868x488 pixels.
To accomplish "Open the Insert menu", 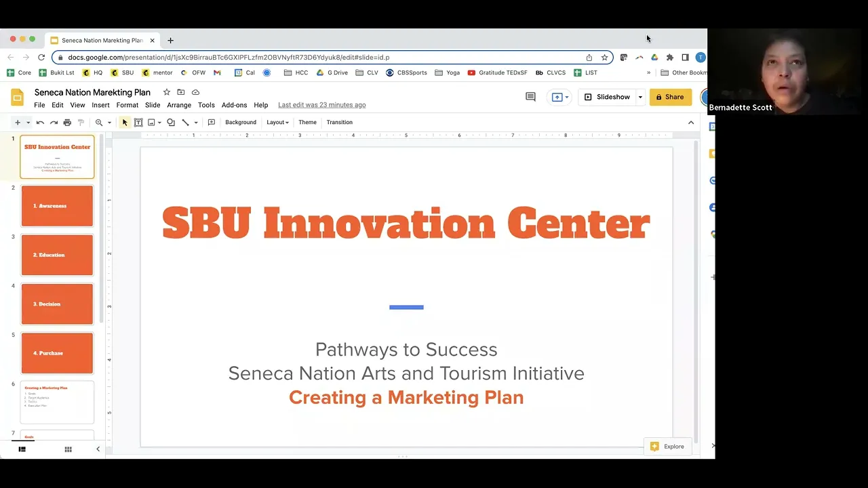I will [x=100, y=105].
